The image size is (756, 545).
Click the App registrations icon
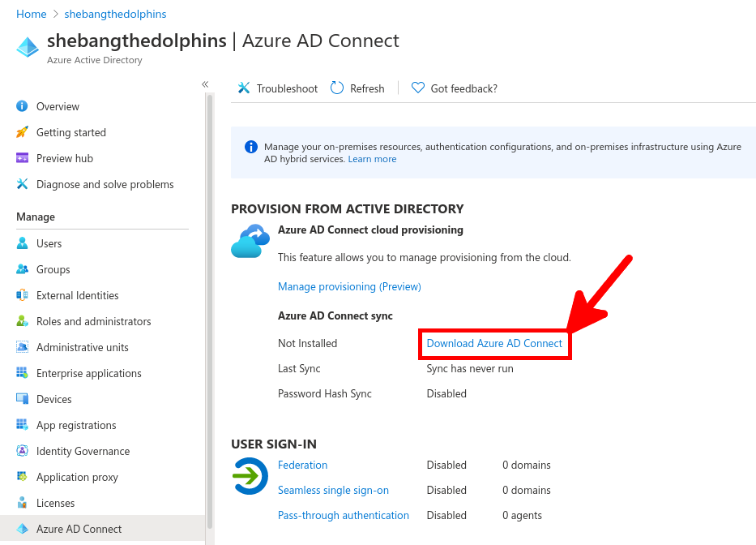pos(20,425)
